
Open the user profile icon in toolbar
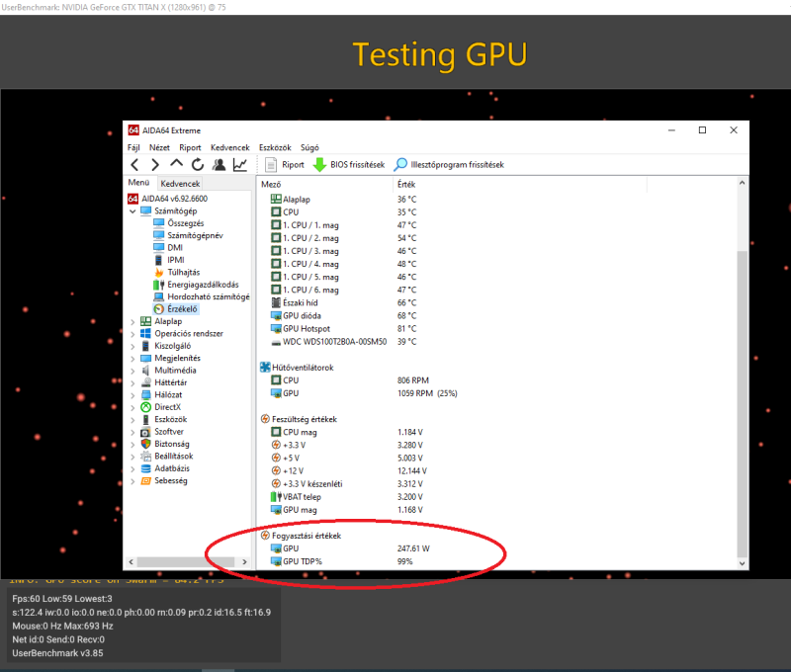click(219, 164)
